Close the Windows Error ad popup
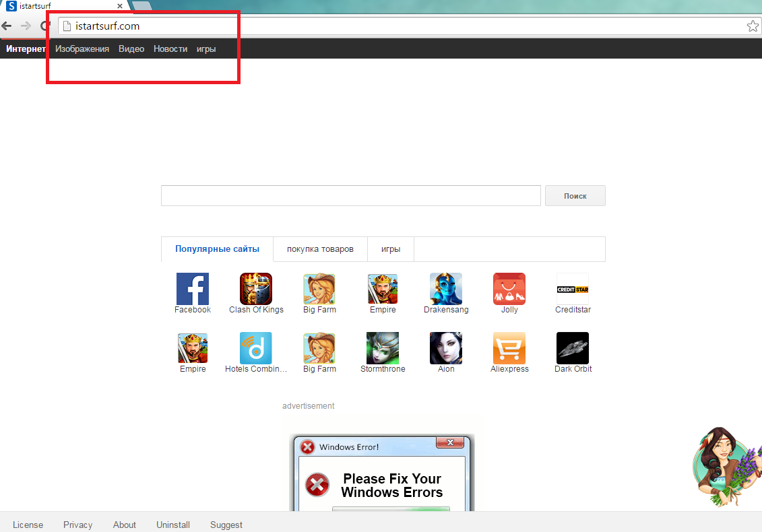762x532 pixels. (x=450, y=442)
